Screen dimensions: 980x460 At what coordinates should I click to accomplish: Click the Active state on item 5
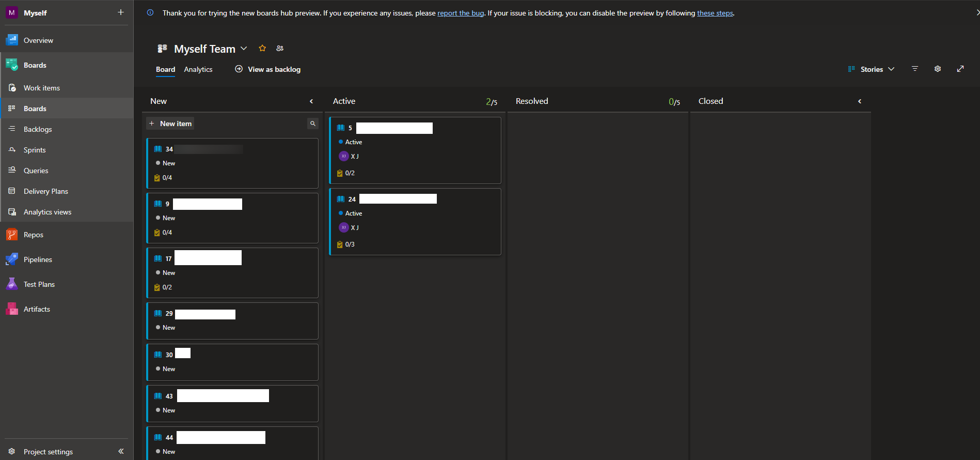pyautogui.click(x=350, y=142)
